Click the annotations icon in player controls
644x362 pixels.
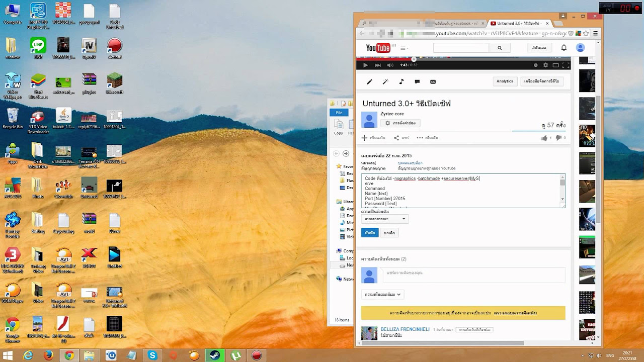tap(535, 65)
